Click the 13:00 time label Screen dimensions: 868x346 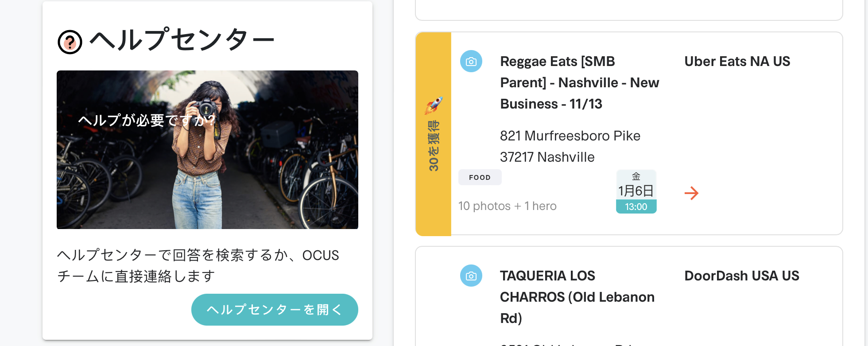tap(636, 206)
